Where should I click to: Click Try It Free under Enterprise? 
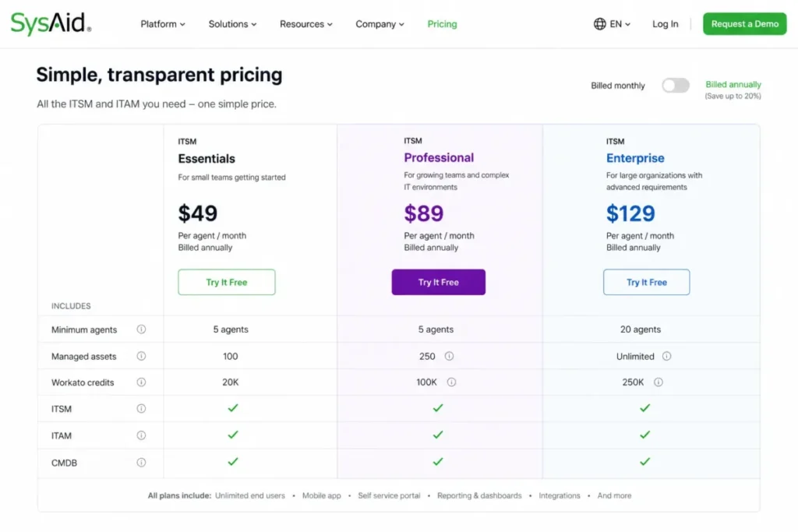click(x=646, y=282)
